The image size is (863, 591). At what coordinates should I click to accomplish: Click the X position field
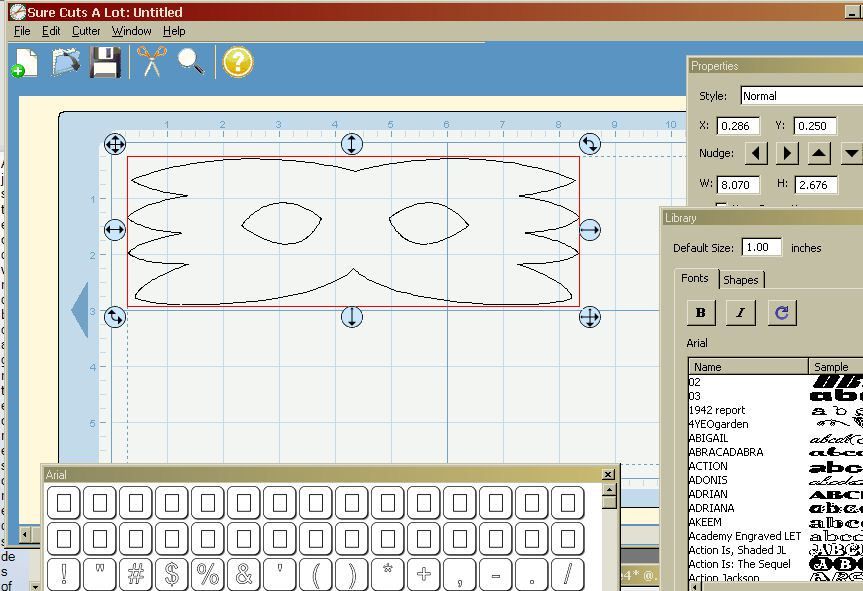click(738, 126)
